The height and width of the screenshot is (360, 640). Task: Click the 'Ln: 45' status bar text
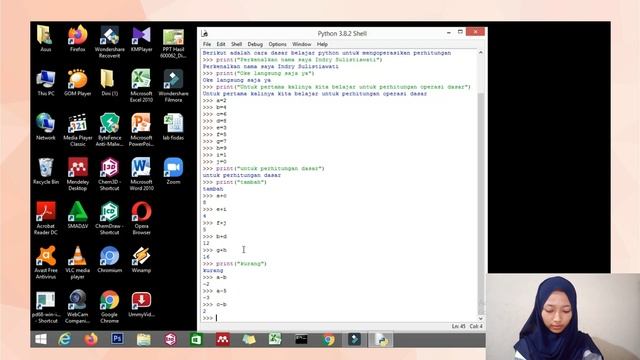point(458,326)
